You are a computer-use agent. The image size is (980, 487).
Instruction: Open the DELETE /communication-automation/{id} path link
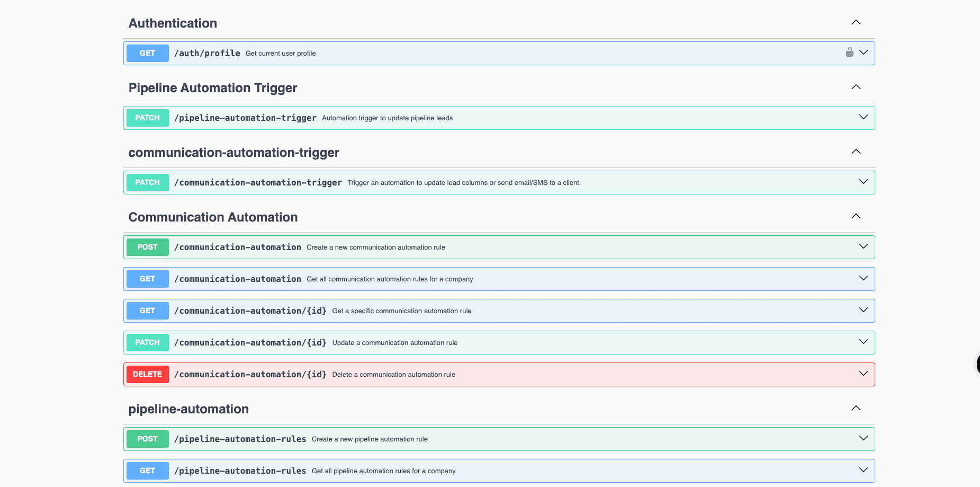[250, 374]
